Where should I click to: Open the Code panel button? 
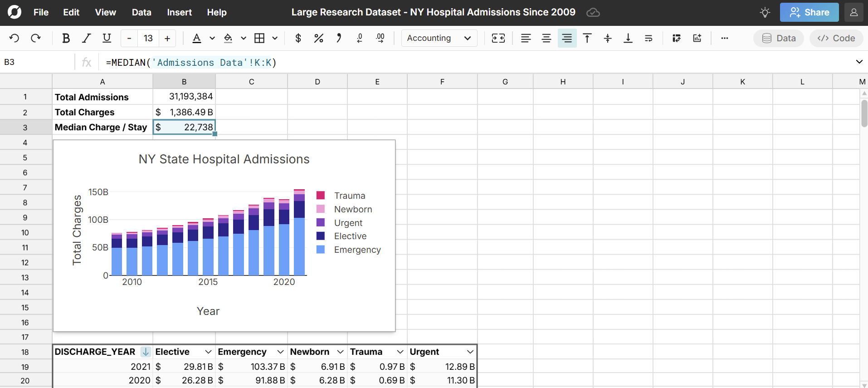[836, 38]
